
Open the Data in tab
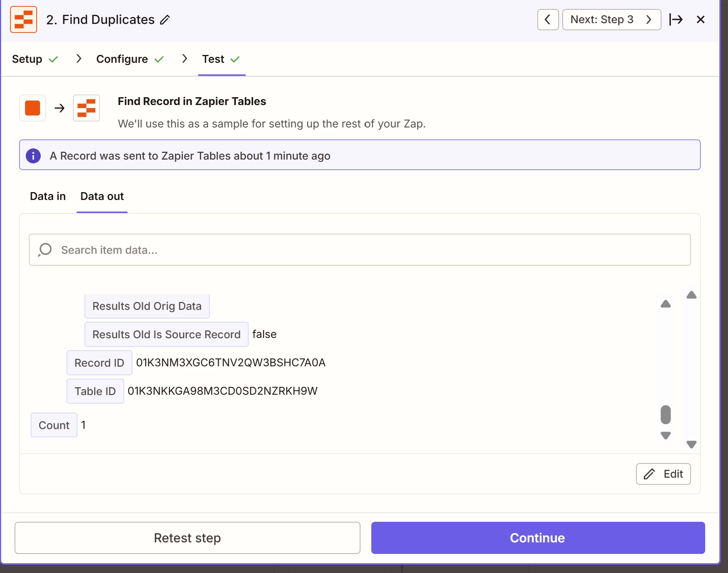(x=48, y=196)
